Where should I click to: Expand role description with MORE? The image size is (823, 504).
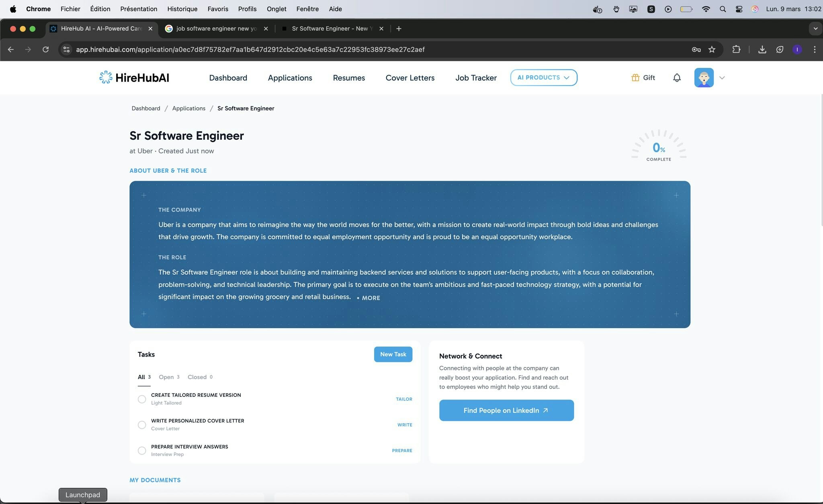click(370, 298)
